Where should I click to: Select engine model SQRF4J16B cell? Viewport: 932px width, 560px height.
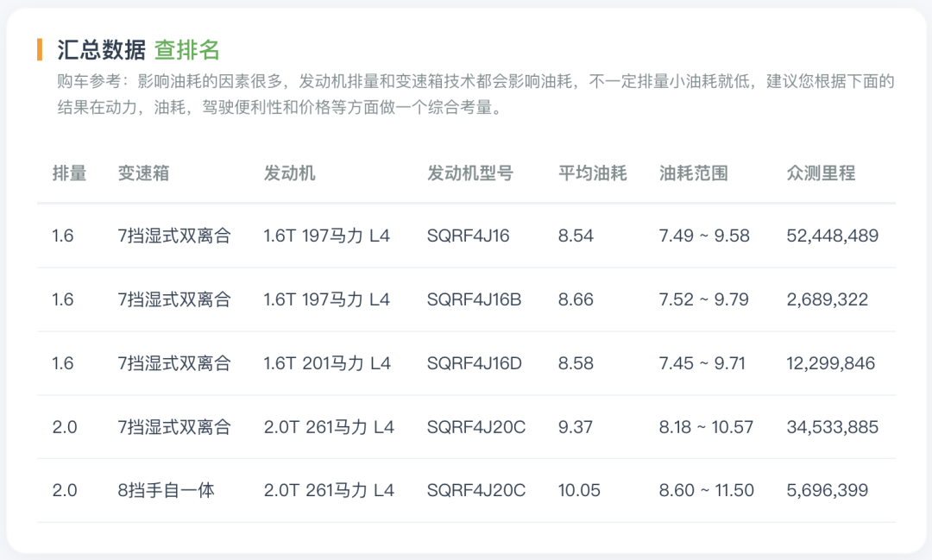(x=474, y=299)
